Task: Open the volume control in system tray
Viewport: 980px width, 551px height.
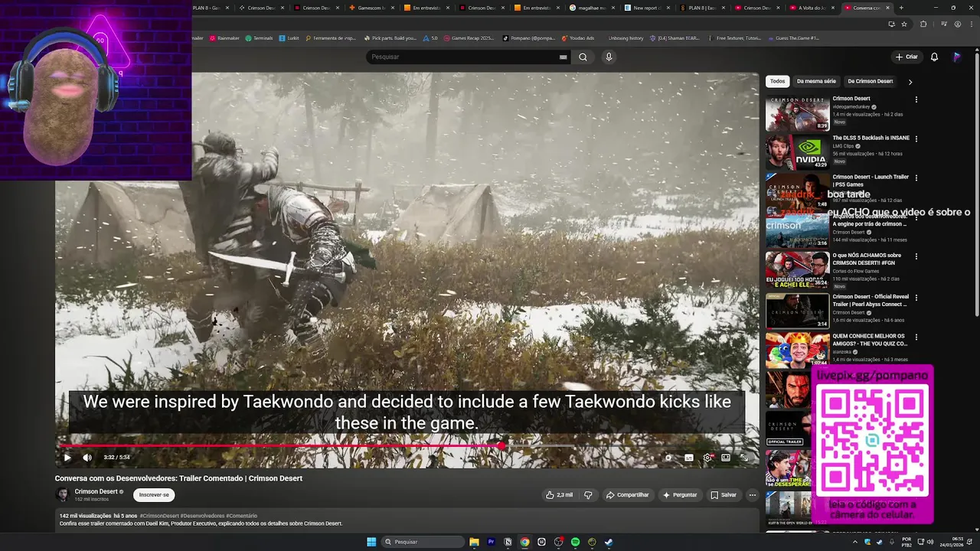Action: (x=930, y=542)
